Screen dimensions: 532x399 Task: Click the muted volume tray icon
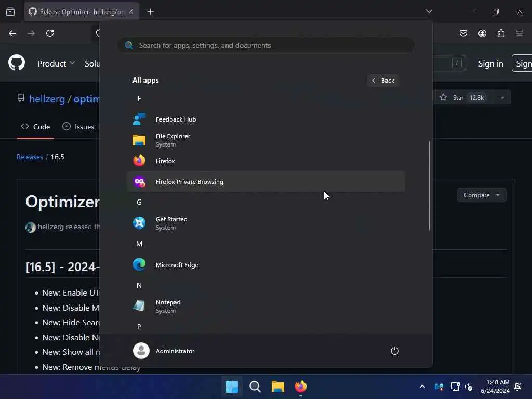[469, 387]
